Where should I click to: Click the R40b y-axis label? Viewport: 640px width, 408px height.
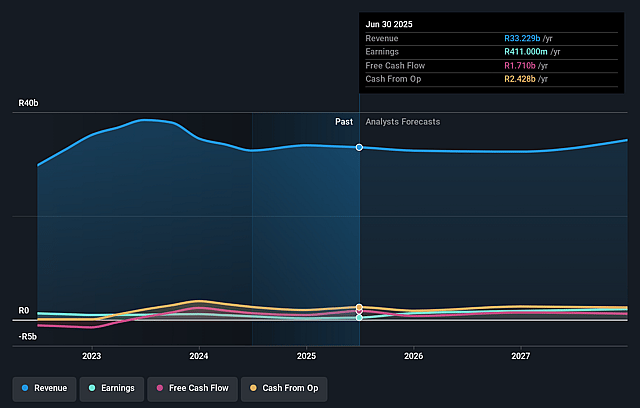coord(27,103)
